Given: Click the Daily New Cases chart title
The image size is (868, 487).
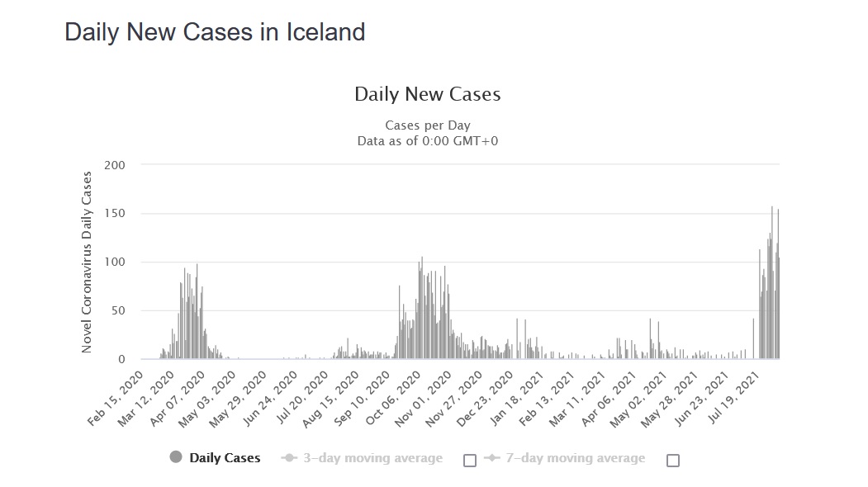Looking at the screenshot, I should [427, 94].
